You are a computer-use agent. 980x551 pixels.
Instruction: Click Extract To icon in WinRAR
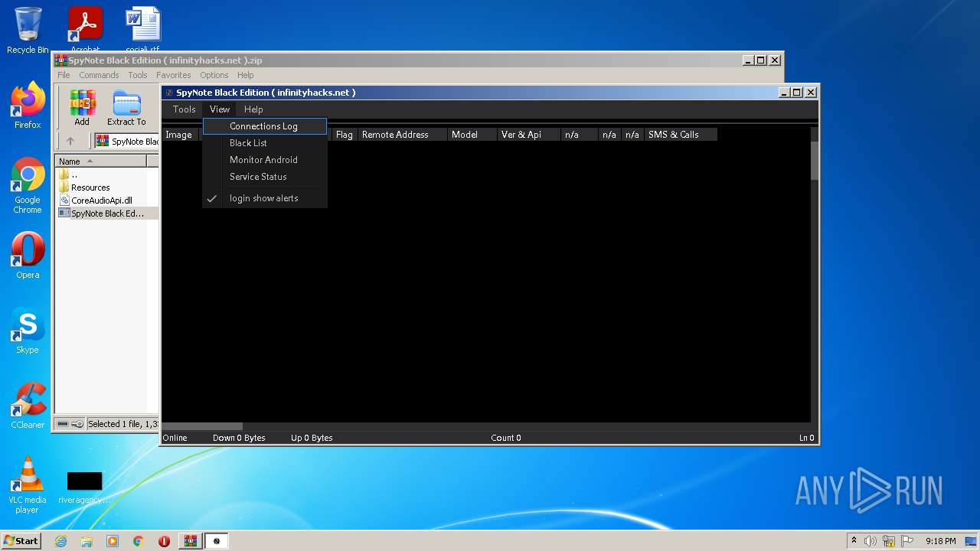pyautogui.click(x=126, y=108)
